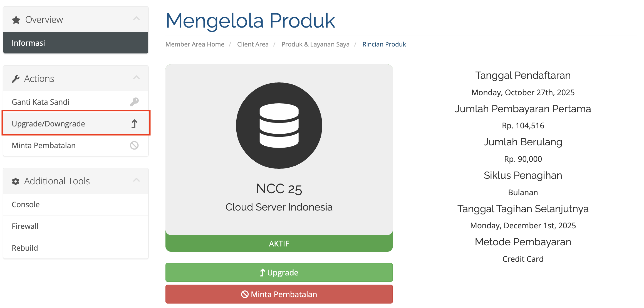Screen dimensions: 644x308
Task: Open Console from Additional Tools
Action: (x=26, y=204)
